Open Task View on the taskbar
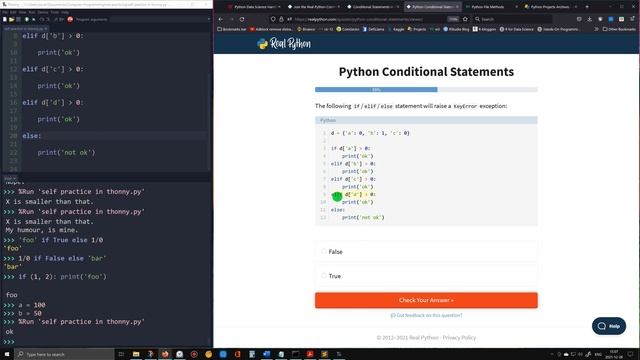The height and width of the screenshot is (360, 640). [x=121, y=354]
